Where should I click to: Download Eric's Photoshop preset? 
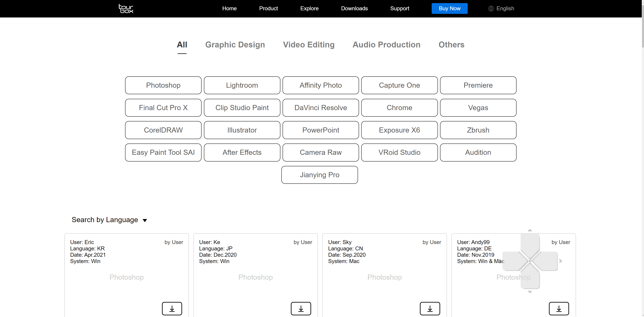pyautogui.click(x=172, y=308)
